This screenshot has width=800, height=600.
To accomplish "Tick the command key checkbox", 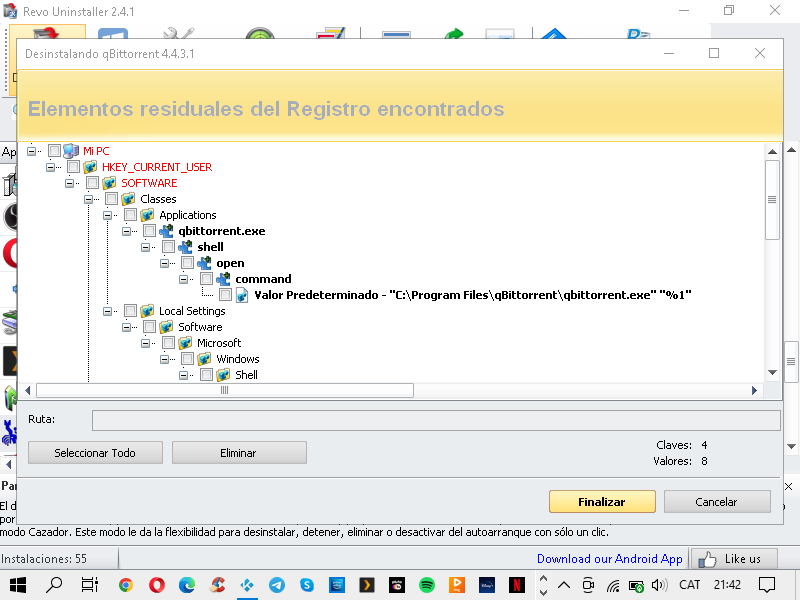I will click(x=207, y=279).
